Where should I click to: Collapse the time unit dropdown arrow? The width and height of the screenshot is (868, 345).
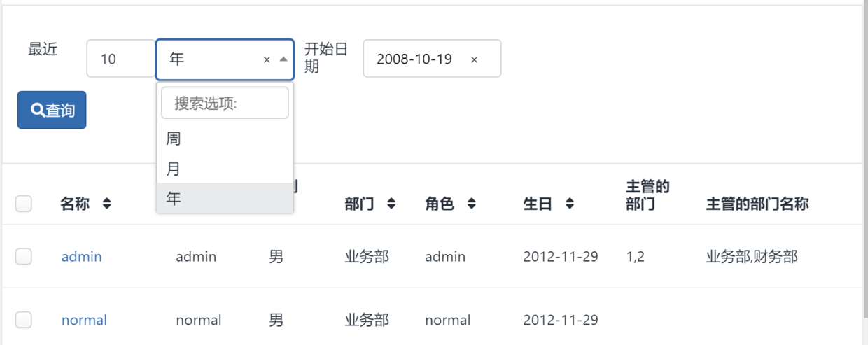pos(283,59)
